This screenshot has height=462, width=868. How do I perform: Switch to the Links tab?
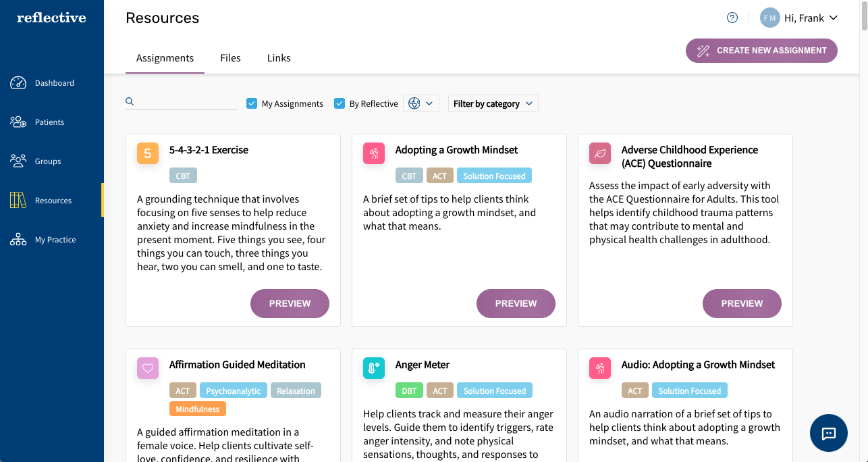tap(279, 58)
